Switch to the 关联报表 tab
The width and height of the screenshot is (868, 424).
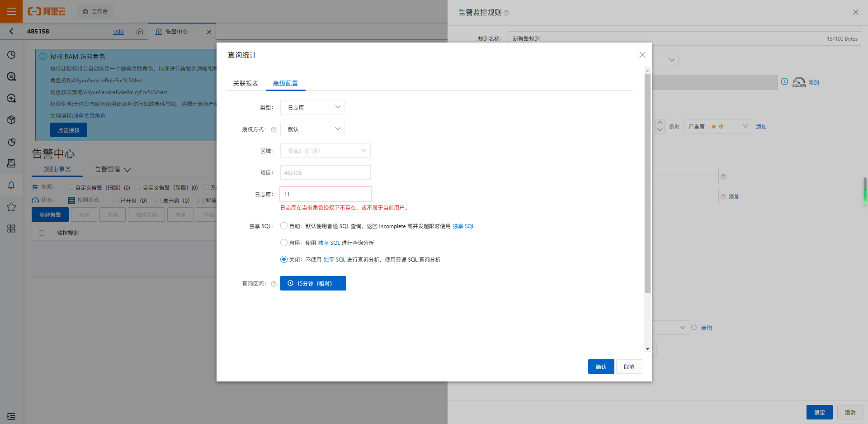[x=245, y=83]
